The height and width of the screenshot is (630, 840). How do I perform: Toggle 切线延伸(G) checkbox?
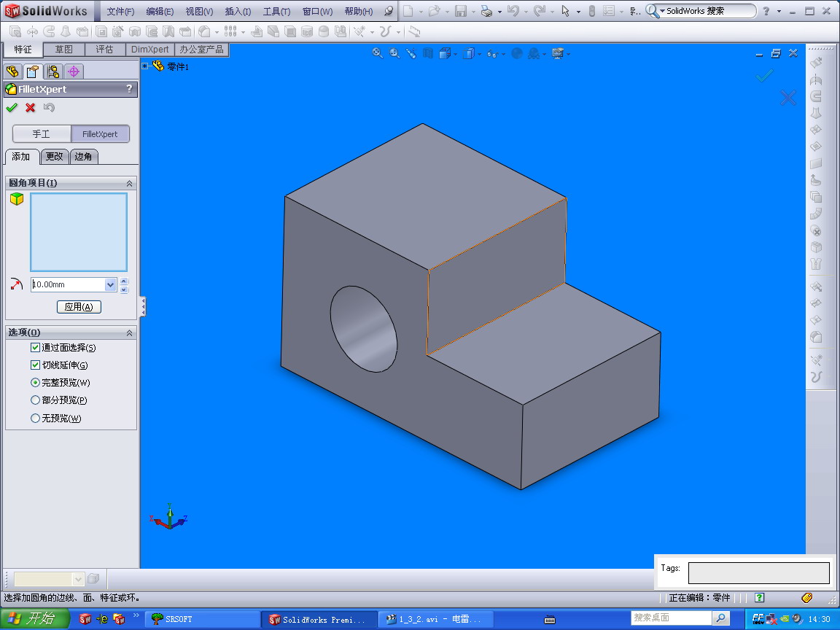35,365
